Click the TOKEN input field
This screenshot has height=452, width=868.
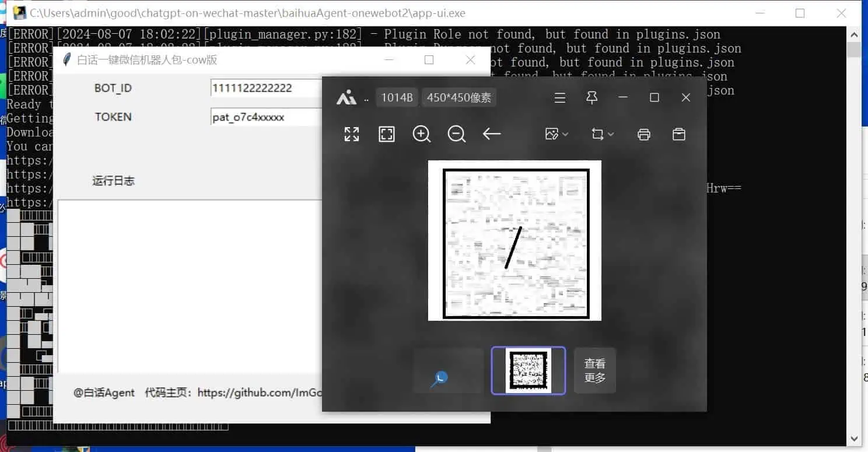(x=266, y=117)
